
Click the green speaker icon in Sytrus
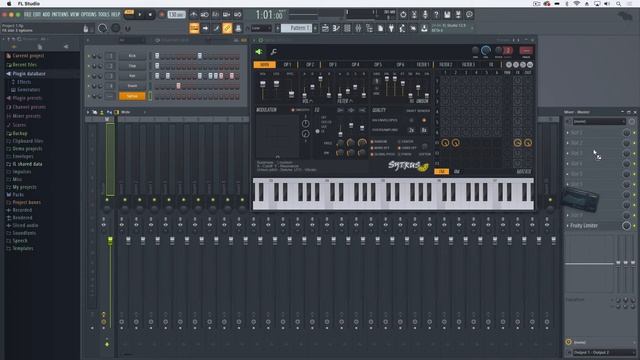pyautogui.click(x=259, y=52)
